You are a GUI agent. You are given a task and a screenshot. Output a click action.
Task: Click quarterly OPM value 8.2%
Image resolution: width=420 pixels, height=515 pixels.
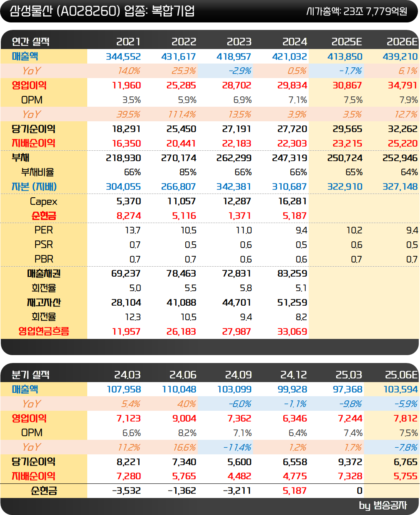pos(187,433)
